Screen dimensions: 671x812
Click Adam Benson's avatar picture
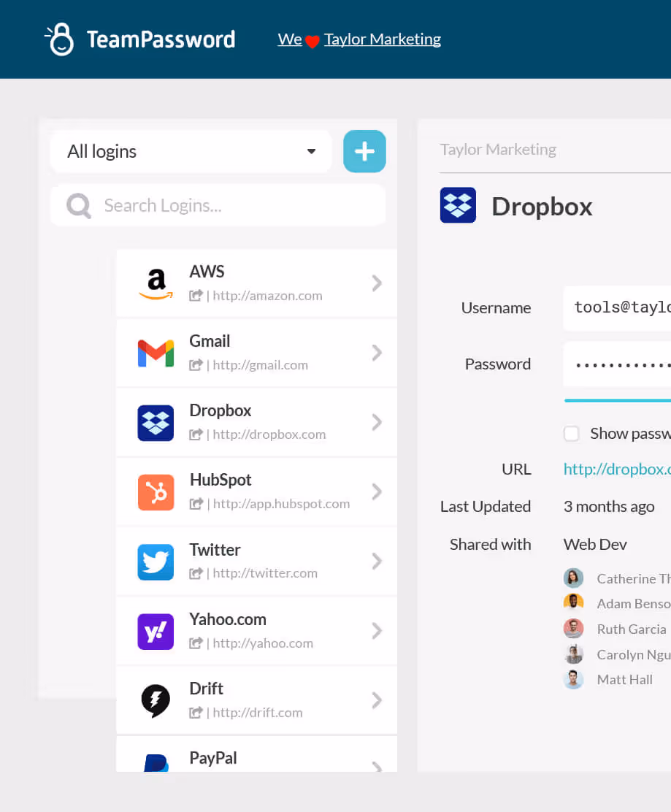point(574,602)
